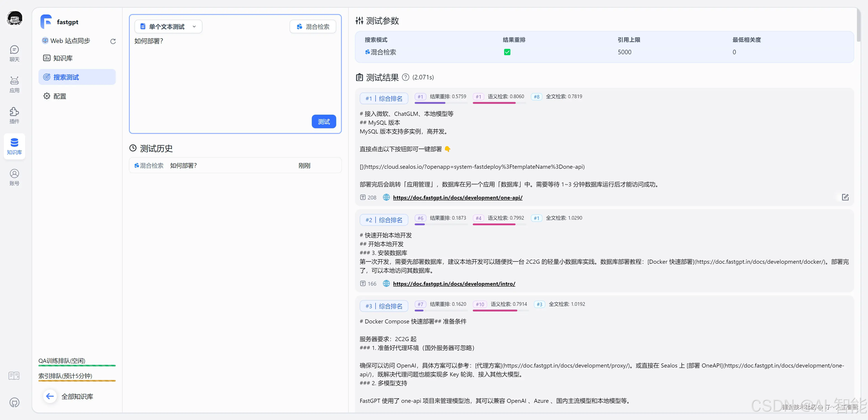Image resolution: width=868 pixels, height=420 pixels.
Task: Click the help icon beside 测试结果
Action: pos(406,77)
